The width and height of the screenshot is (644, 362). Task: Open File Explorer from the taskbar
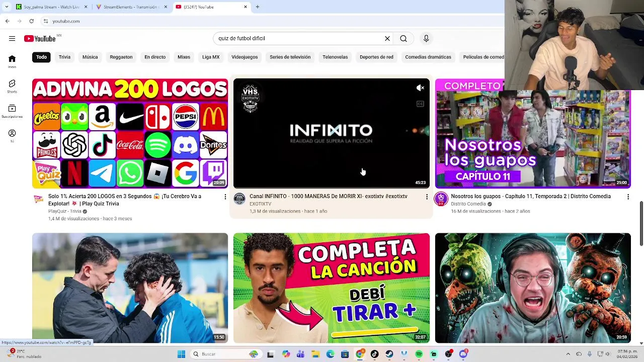tap(315, 354)
